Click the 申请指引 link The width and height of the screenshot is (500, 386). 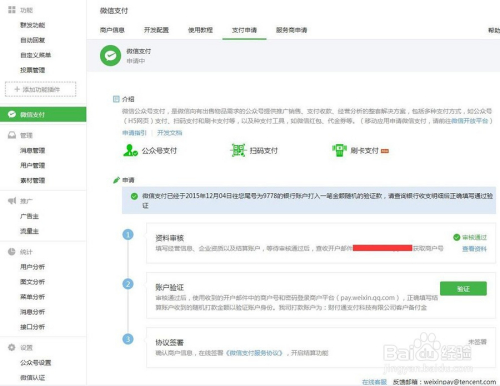[x=134, y=133]
